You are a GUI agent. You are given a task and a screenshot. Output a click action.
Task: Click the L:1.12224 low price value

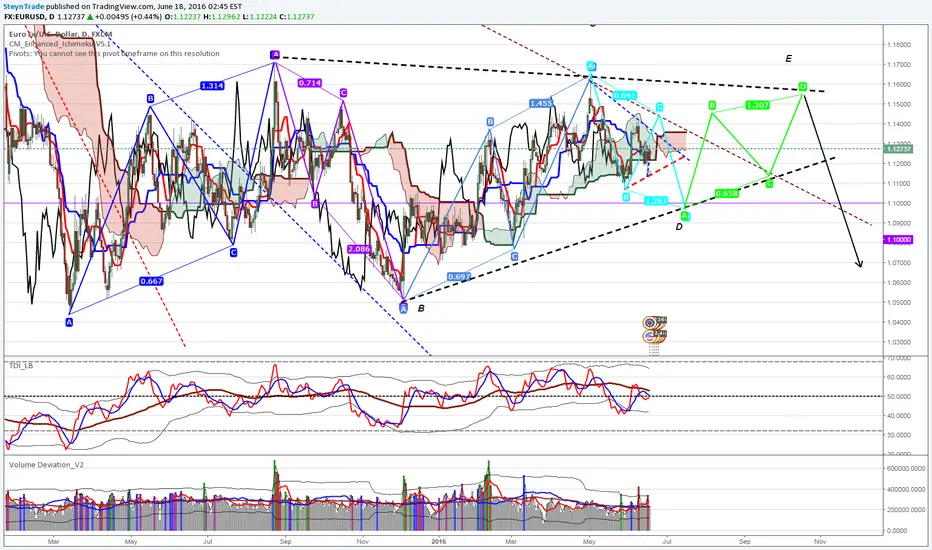click(260, 17)
